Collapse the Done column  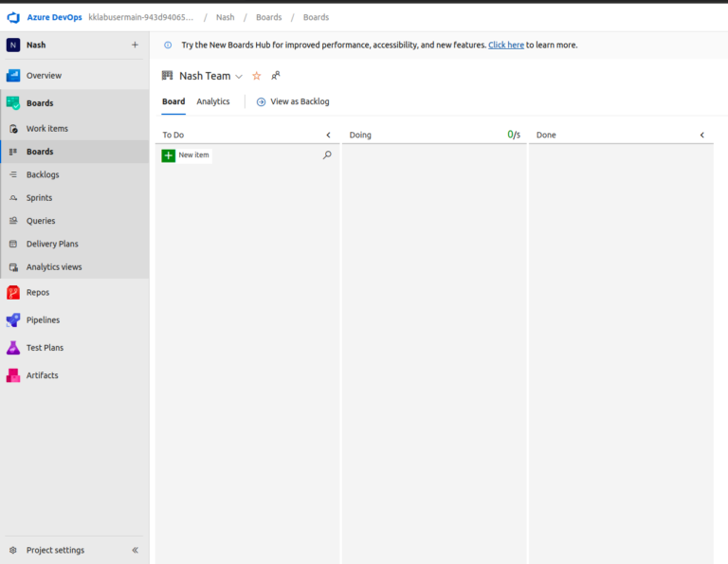(x=702, y=136)
